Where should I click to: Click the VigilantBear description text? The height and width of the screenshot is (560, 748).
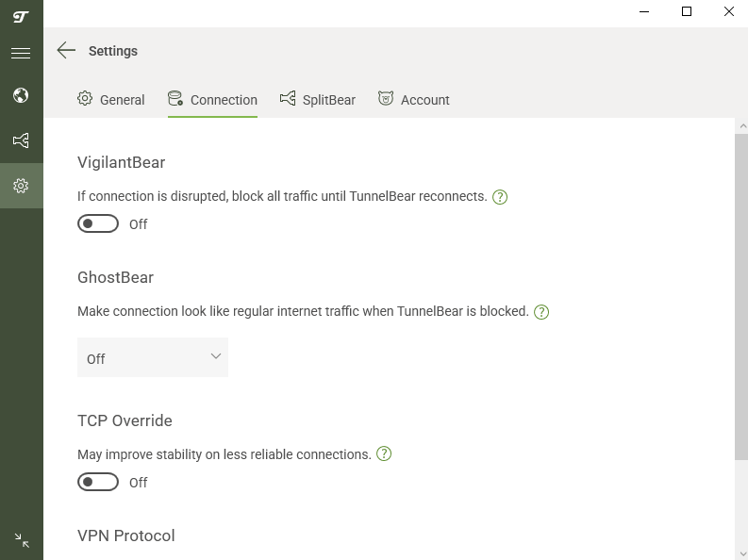pyautogui.click(x=282, y=196)
